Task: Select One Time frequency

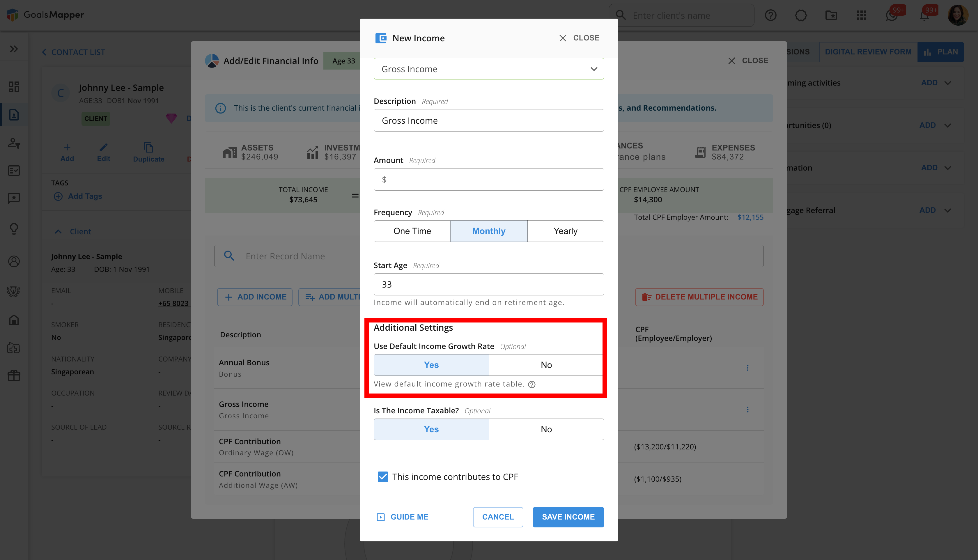Action: (412, 231)
